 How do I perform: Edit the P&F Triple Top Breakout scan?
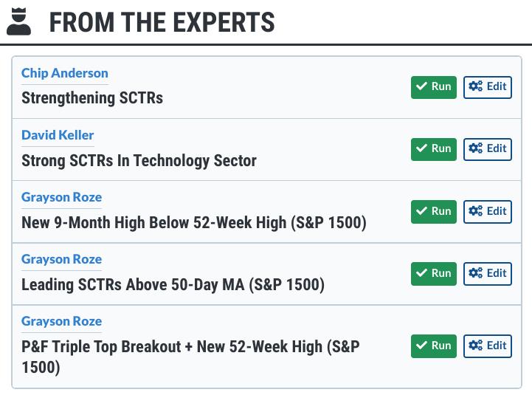(x=488, y=346)
